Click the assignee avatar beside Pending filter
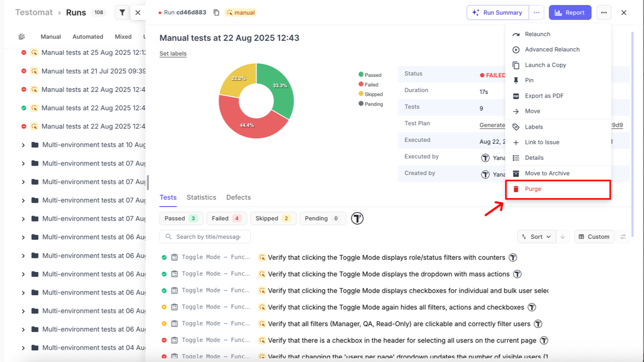This screenshot has height=362, width=644. pyautogui.click(x=357, y=218)
